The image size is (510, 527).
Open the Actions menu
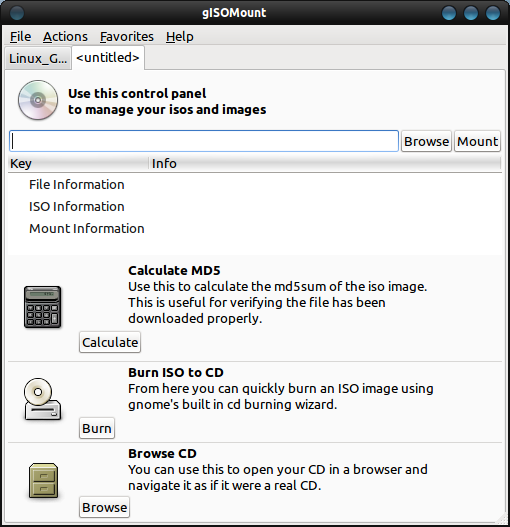65,36
